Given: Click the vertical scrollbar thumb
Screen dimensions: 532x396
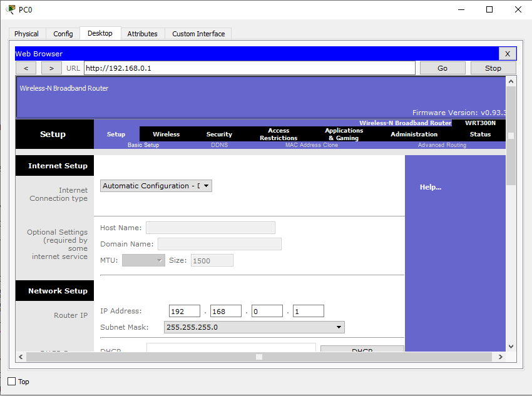Looking at the screenshot, I should 511,136.
